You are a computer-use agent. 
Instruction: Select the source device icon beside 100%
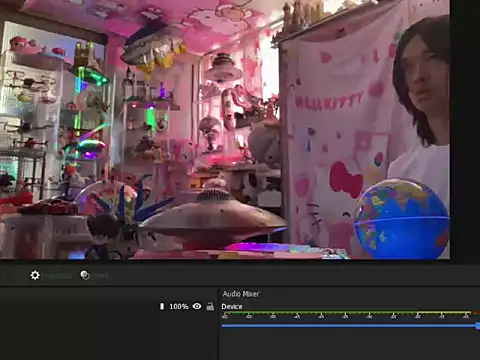tap(162, 306)
